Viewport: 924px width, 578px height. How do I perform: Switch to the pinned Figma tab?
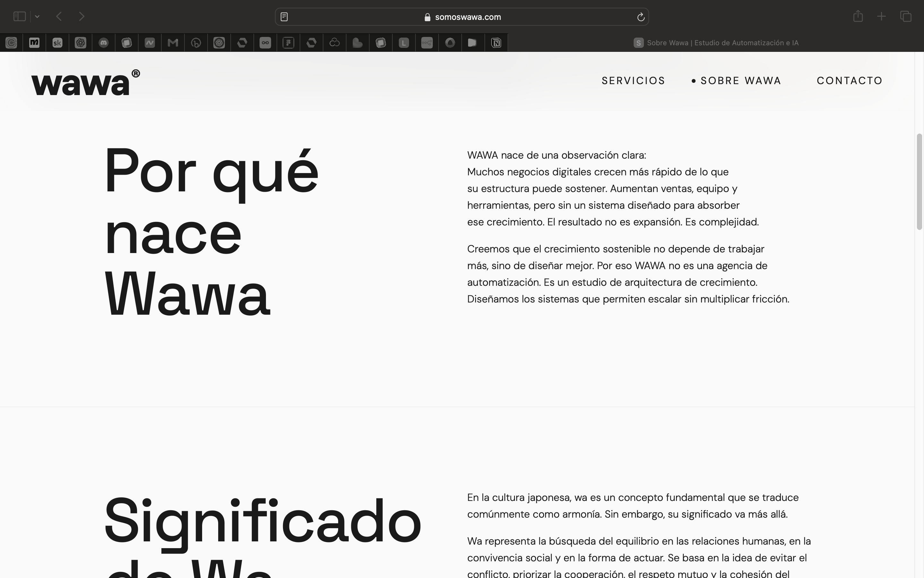click(288, 43)
